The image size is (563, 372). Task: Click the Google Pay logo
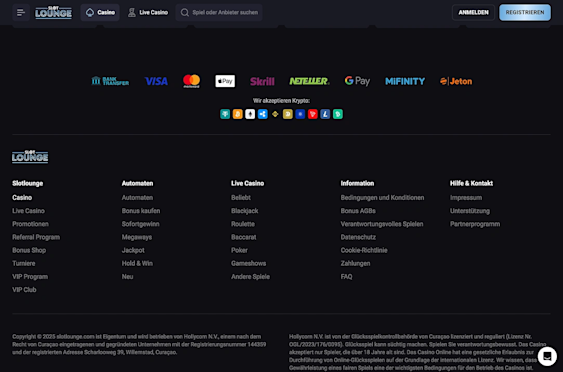coord(357,81)
